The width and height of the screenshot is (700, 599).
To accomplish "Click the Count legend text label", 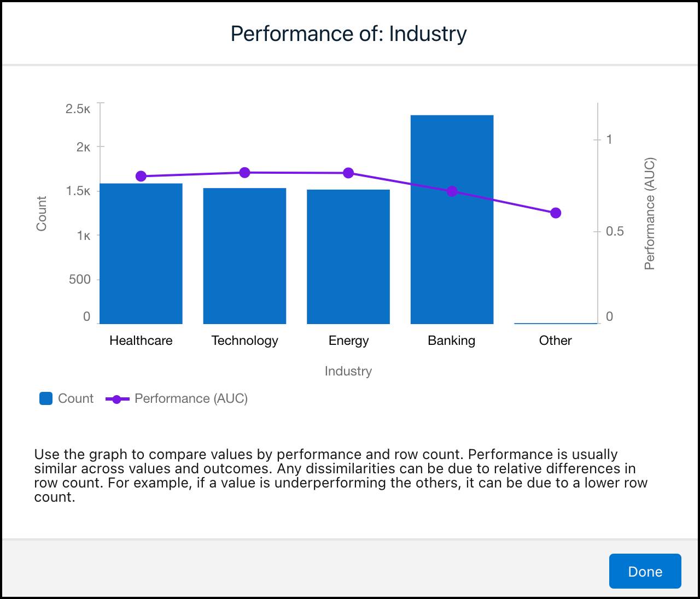I will 75,398.
